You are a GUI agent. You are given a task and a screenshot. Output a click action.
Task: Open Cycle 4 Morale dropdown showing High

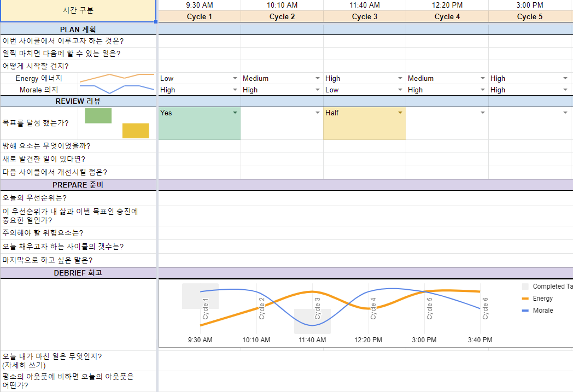[483, 90]
